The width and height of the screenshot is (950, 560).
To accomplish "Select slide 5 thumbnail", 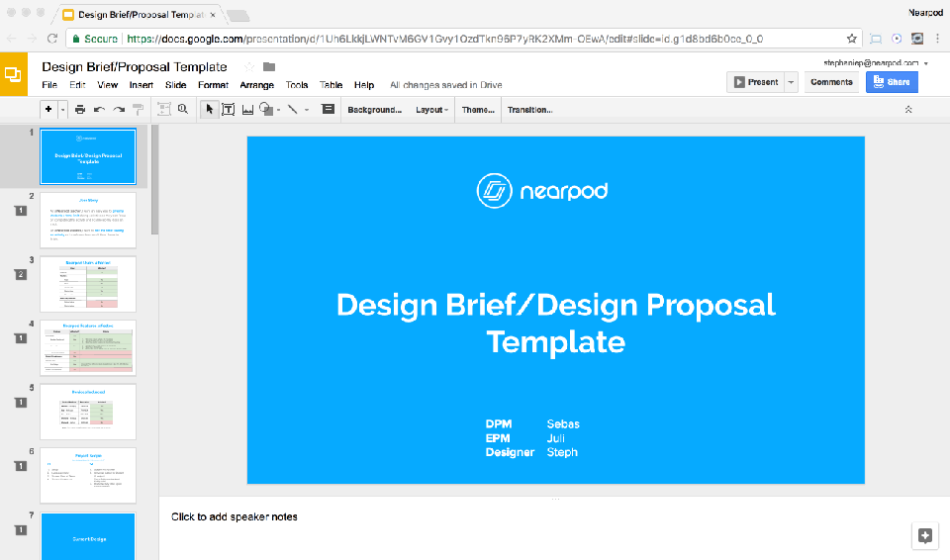I will coord(88,413).
